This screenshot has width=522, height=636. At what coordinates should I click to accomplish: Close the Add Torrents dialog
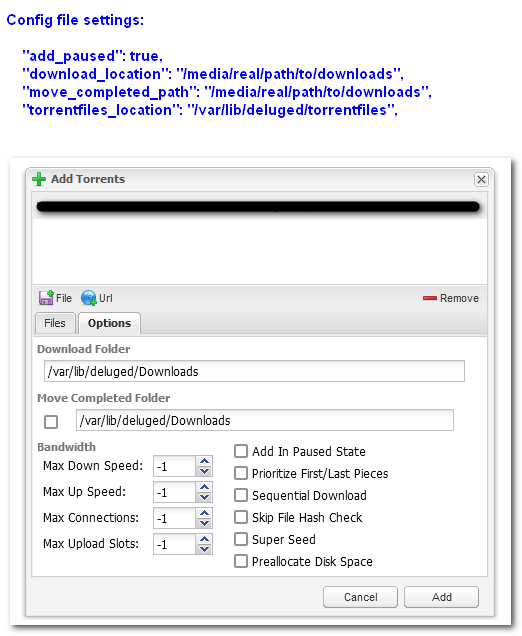coord(481,179)
